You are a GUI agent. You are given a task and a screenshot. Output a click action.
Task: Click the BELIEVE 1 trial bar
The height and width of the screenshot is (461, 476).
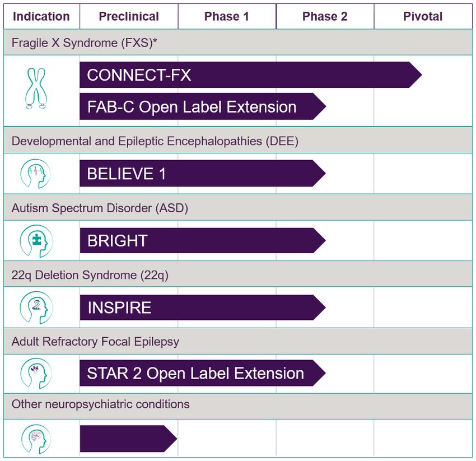pyautogui.click(x=203, y=174)
